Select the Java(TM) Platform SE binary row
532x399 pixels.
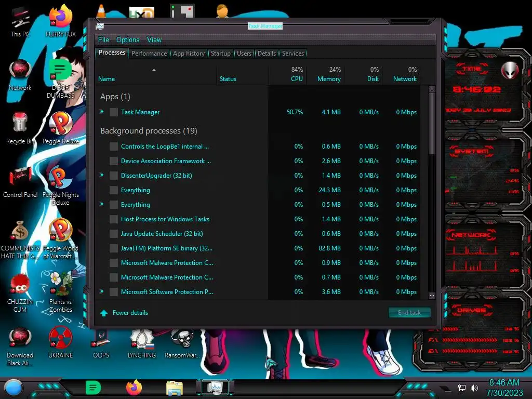coord(259,248)
